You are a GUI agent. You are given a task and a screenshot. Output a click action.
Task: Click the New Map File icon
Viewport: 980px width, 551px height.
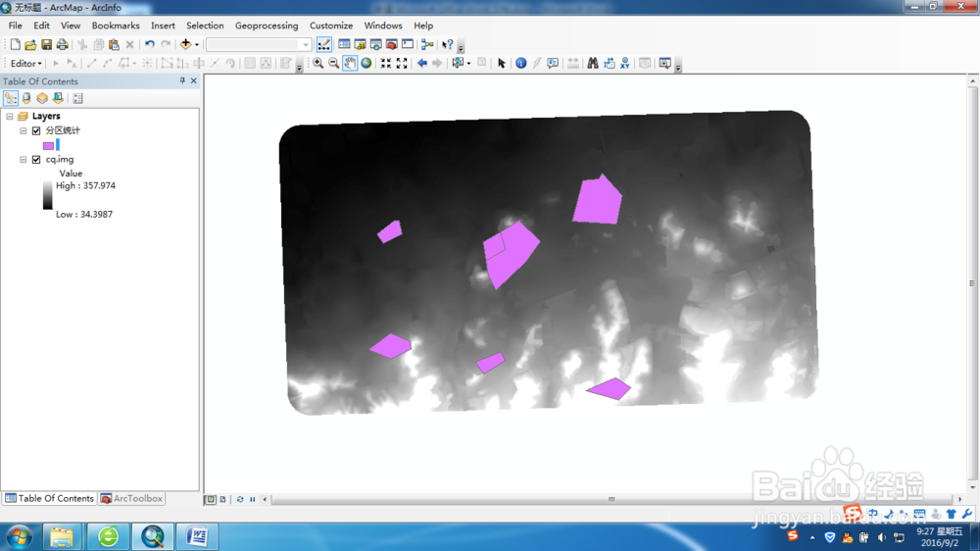15,44
